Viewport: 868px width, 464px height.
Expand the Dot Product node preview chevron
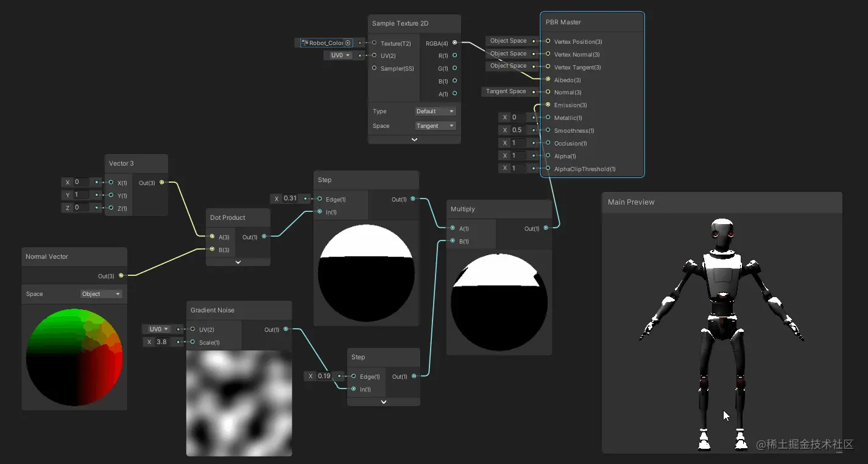238,262
